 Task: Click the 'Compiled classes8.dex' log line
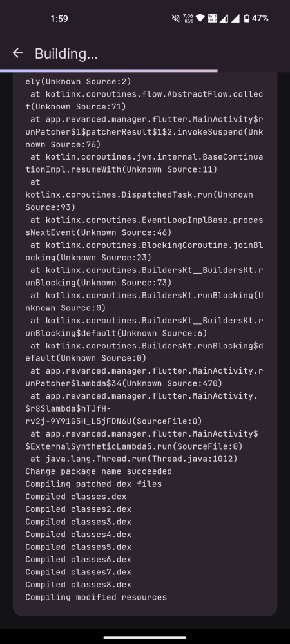(79, 585)
